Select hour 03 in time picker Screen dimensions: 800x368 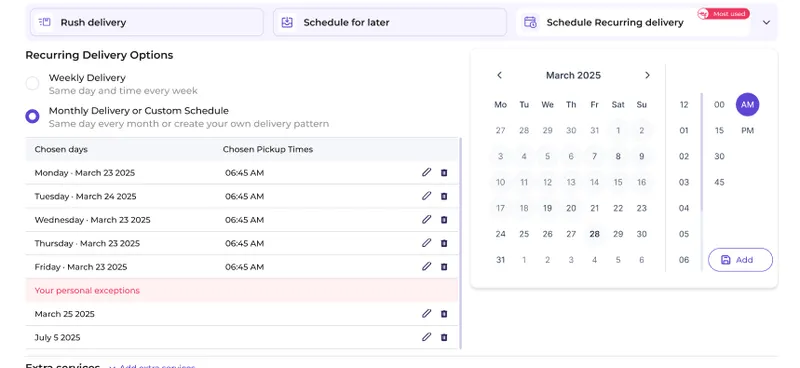(x=684, y=182)
